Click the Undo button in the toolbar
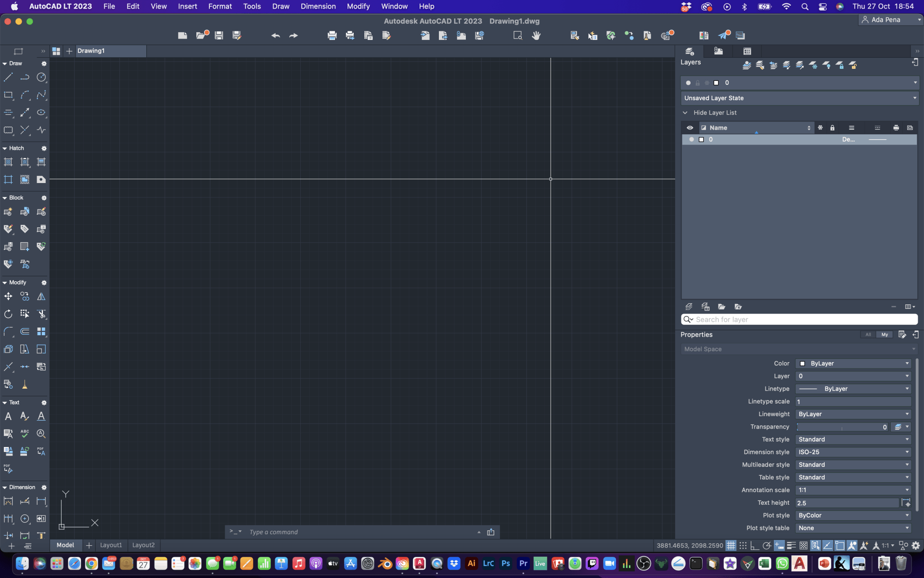The width and height of the screenshot is (924, 578). [275, 35]
